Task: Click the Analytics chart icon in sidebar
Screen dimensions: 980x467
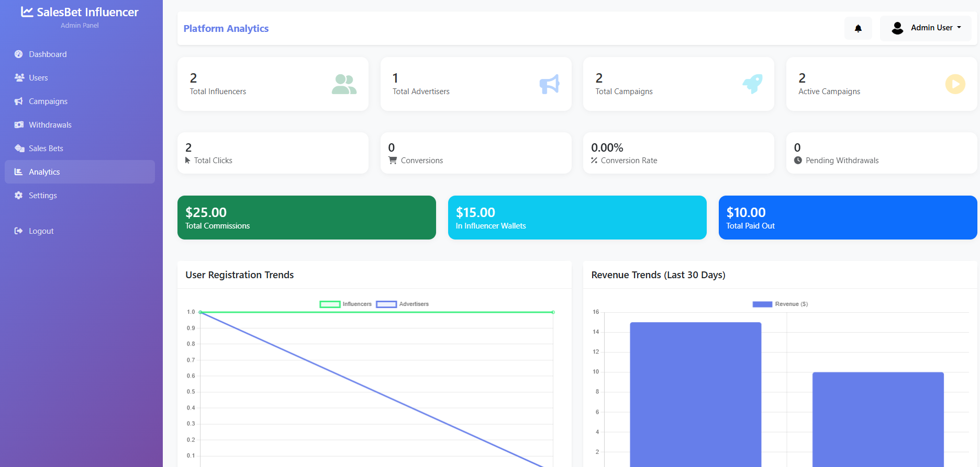Action: (19, 172)
